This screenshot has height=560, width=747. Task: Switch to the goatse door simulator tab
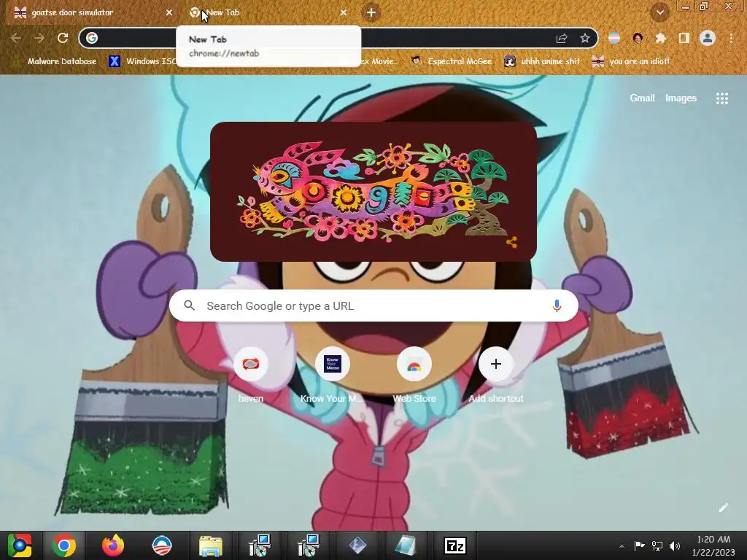(93, 12)
